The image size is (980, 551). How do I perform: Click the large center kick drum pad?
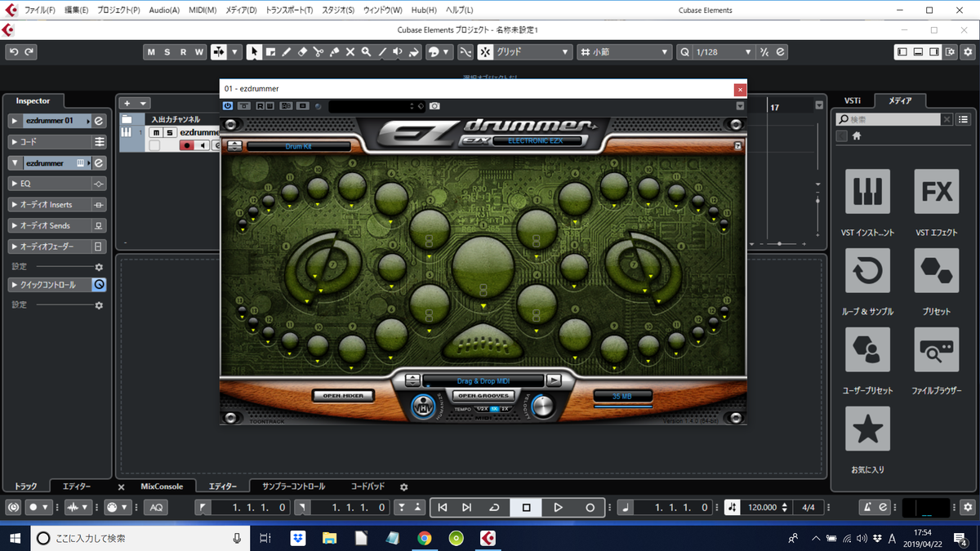pyautogui.click(x=483, y=268)
